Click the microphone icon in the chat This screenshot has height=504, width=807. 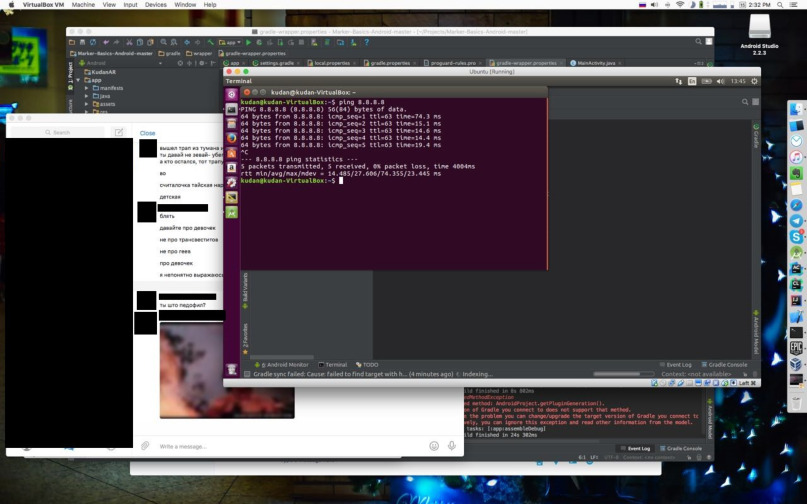point(453,446)
